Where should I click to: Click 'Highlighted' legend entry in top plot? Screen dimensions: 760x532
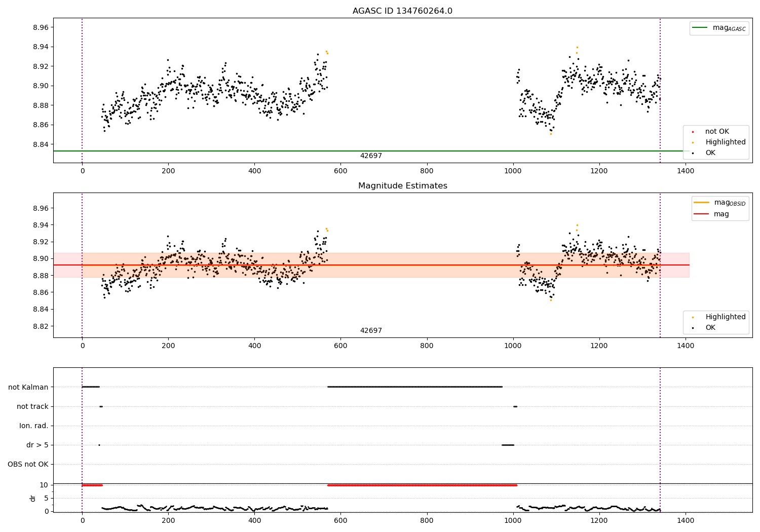[x=718, y=142]
